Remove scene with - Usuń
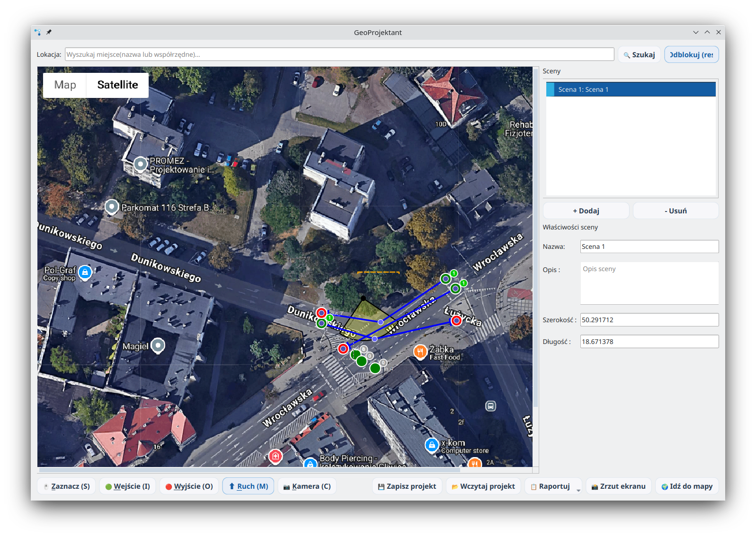Image resolution: width=756 pixels, height=537 pixels. click(x=676, y=211)
